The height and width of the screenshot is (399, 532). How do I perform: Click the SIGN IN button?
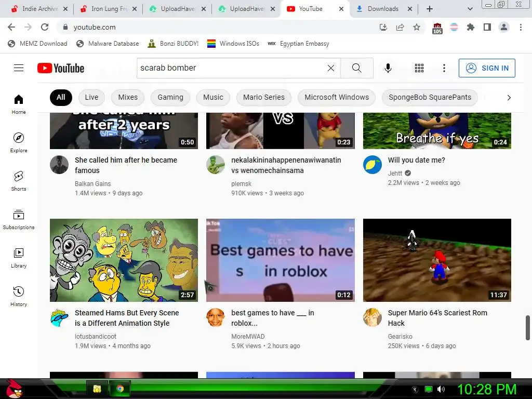(486, 68)
